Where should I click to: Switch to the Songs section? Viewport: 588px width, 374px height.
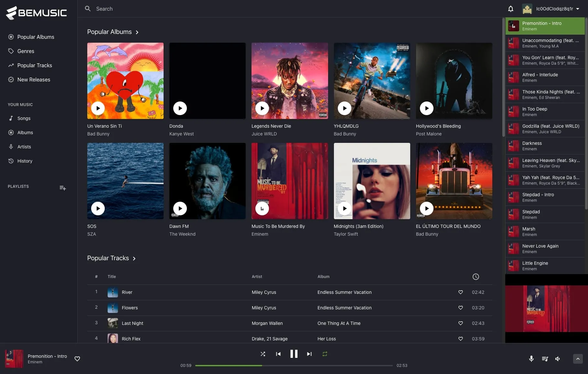point(24,118)
